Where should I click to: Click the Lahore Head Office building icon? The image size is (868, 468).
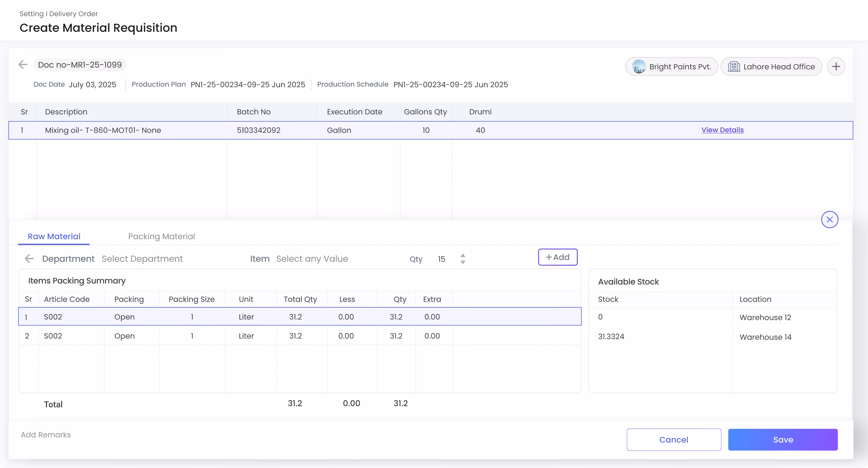734,66
